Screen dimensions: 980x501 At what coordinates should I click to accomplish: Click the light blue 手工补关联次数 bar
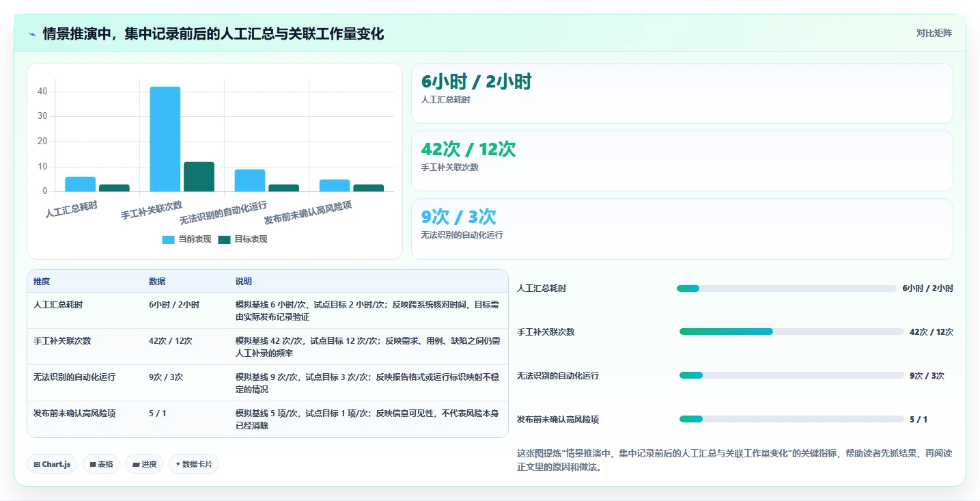(165, 139)
